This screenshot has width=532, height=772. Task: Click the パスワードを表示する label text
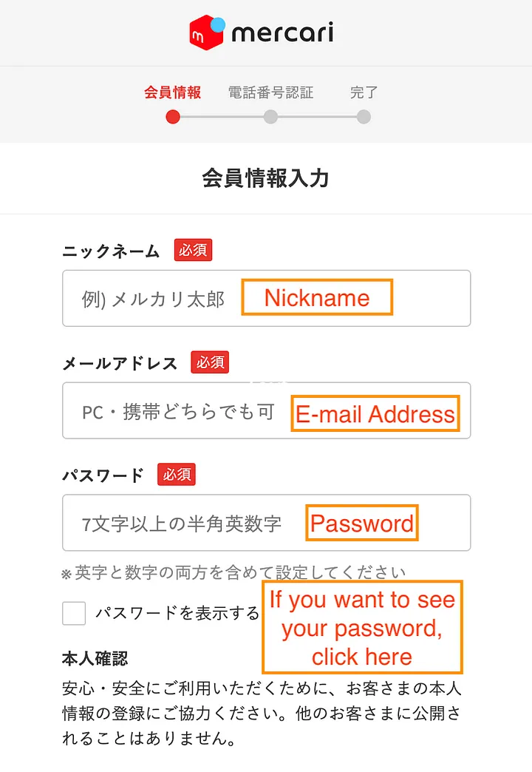click(x=177, y=613)
